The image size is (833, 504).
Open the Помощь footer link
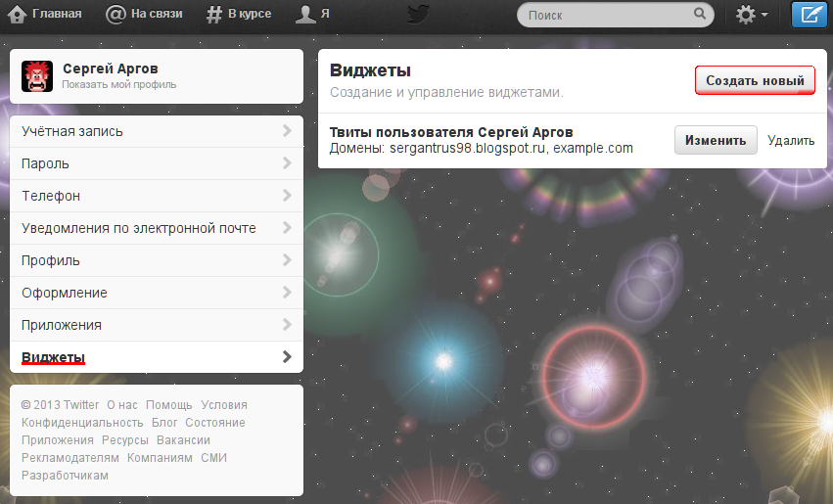coord(169,405)
